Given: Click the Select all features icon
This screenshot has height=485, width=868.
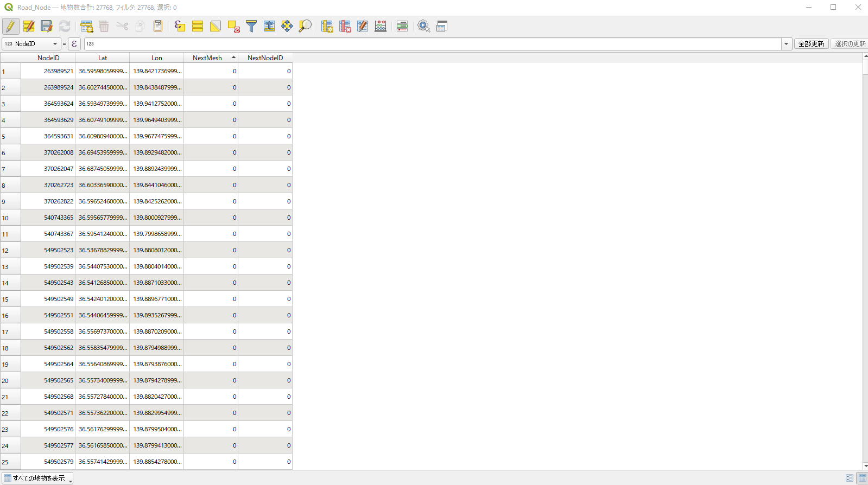Looking at the screenshot, I should coord(198,26).
